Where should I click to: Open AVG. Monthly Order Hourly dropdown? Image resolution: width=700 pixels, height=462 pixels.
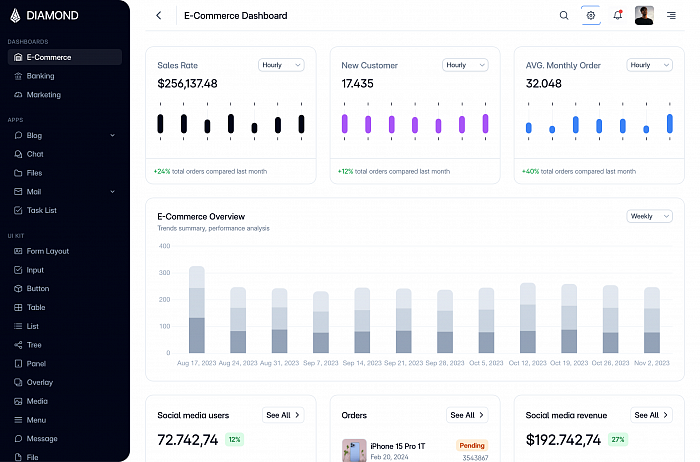(x=650, y=65)
